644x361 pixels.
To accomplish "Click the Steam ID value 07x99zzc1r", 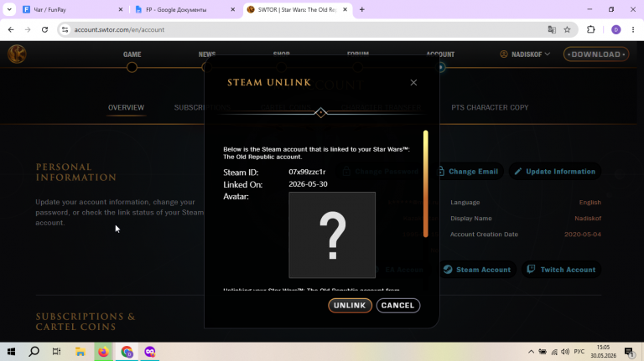I will (x=307, y=172).
